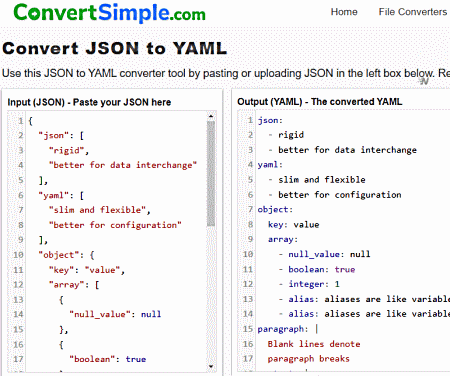Click output line 'paragraph: |'
This screenshot has height=376, width=450.
[x=288, y=329]
